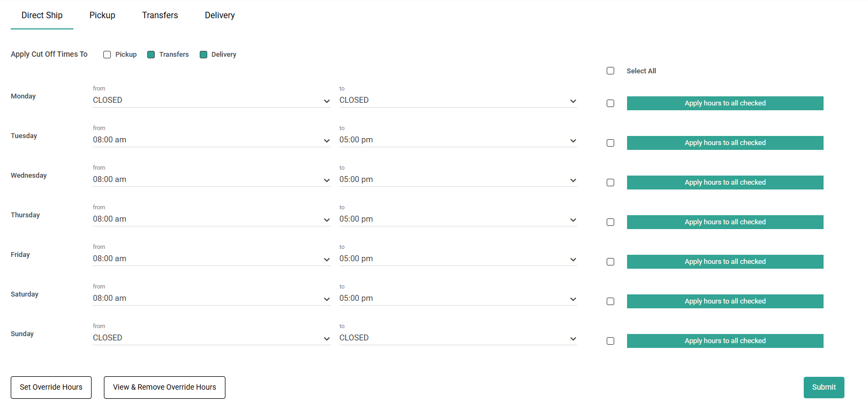Viewport: 868px width, 410px height.
Task: Open Thursday's to time dropdown
Action: click(458, 219)
